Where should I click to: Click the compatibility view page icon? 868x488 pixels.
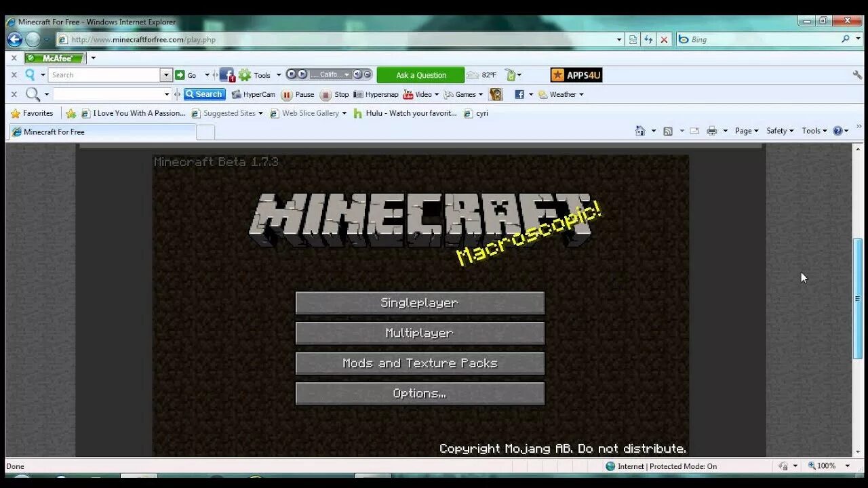pyautogui.click(x=633, y=39)
